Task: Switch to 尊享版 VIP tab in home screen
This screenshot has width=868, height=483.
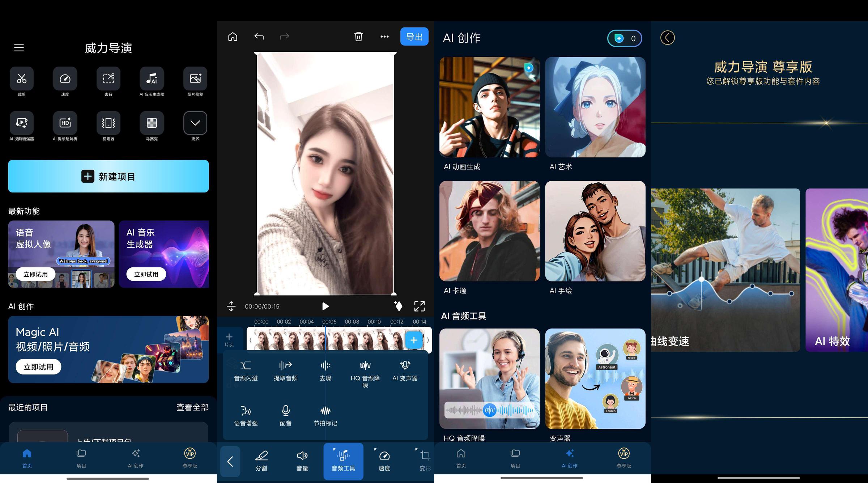Action: pyautogui.click(x=190, y=458)
